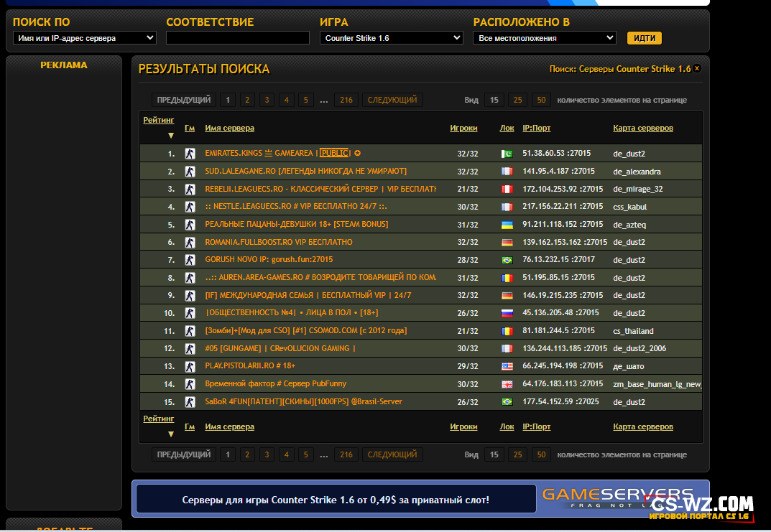The image size is (771, 532).
Task: Open the location filter dropdown
Action: point(545,38)
